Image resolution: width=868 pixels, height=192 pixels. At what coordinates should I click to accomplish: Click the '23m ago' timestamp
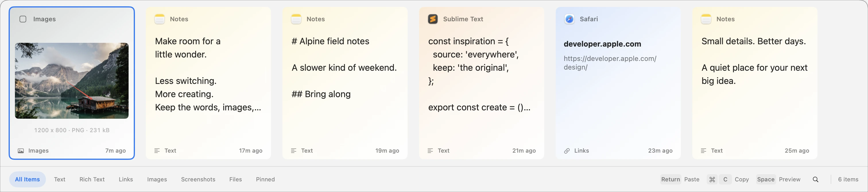pyautogui.click(x=660, y=151)
